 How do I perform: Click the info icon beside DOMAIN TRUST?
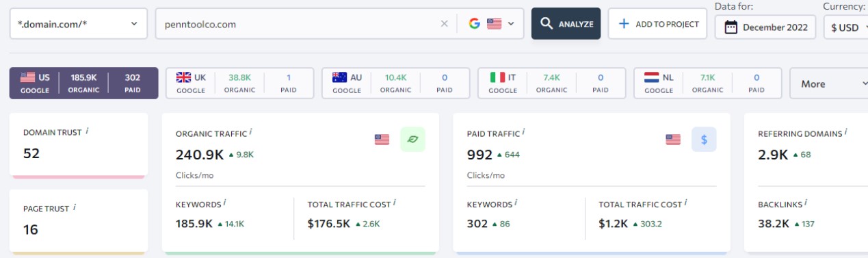(x=87, y=131)
